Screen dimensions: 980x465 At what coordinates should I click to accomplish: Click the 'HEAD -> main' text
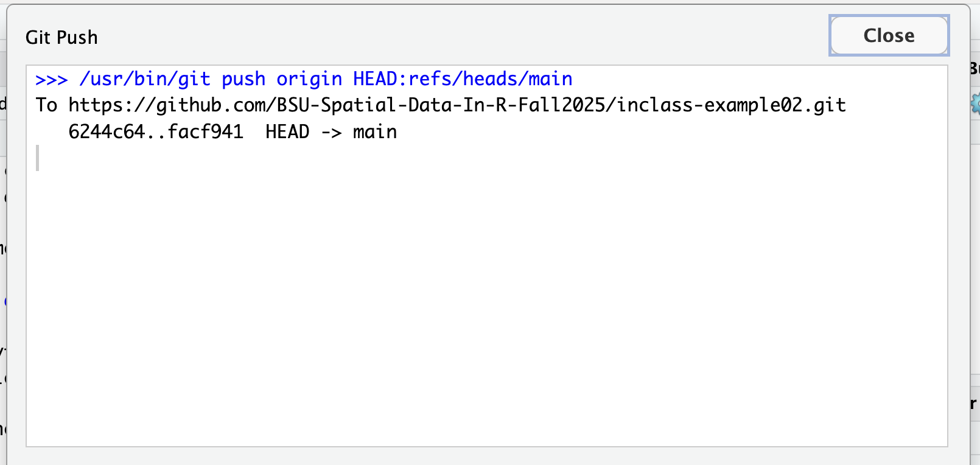pos(331,132)
